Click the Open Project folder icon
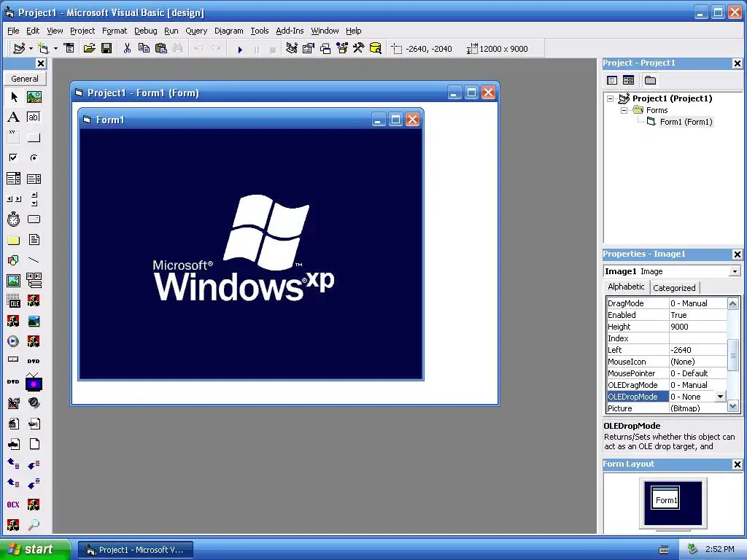Image resolution: width=747 pixels, height=560 pixels. 89,48
